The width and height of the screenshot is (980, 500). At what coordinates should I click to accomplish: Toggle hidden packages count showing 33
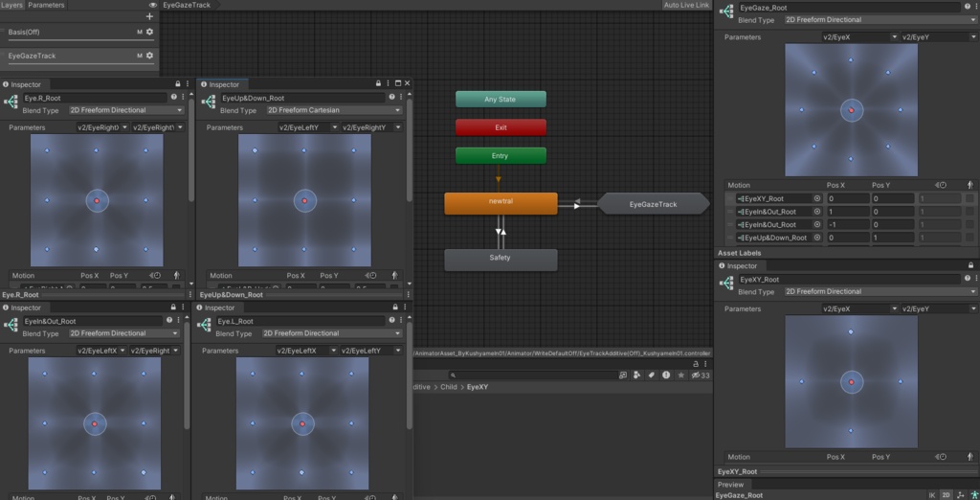click(701, 375)
